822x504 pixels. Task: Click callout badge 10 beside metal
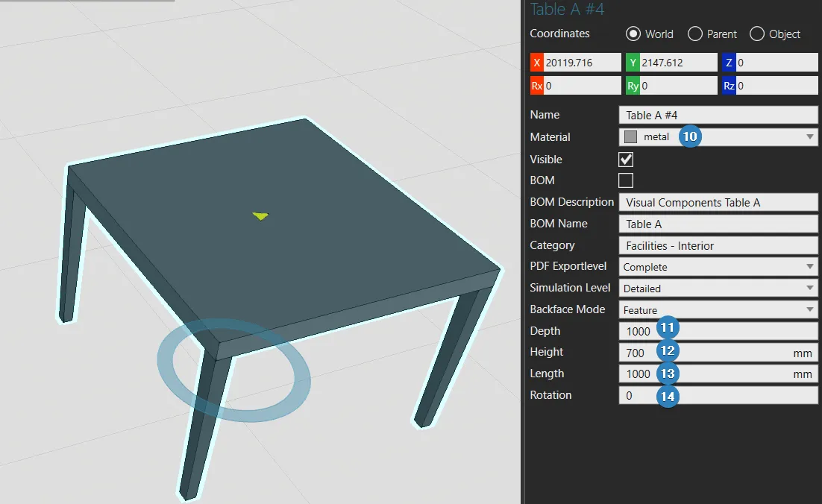(690, 137)
